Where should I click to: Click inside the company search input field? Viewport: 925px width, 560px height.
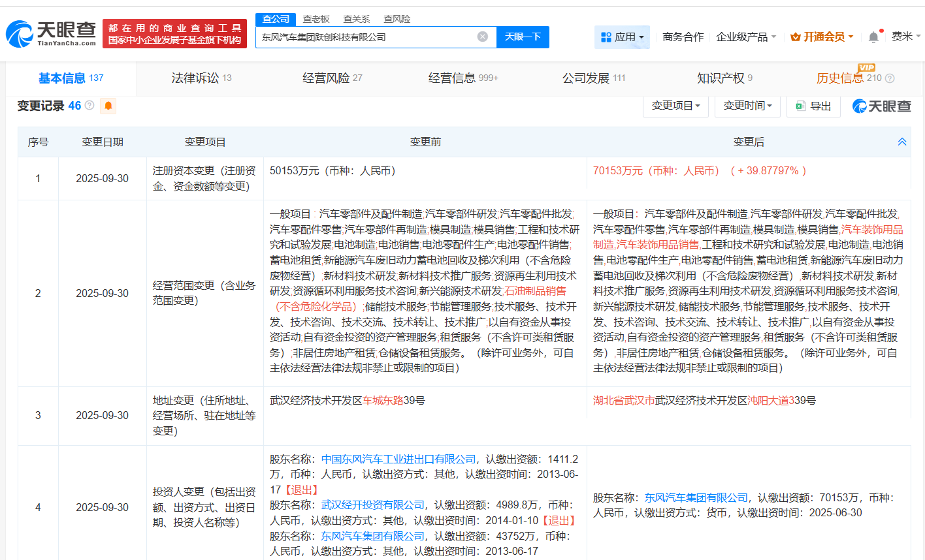point(372,37)
